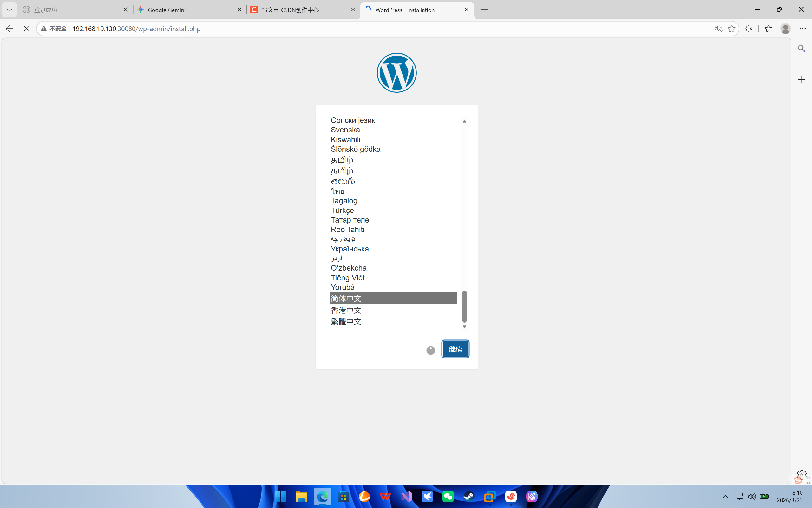The width and height of the screenshot is (812, 508).
Task: Open the Favorites list icon
Action: pos(768,29)
